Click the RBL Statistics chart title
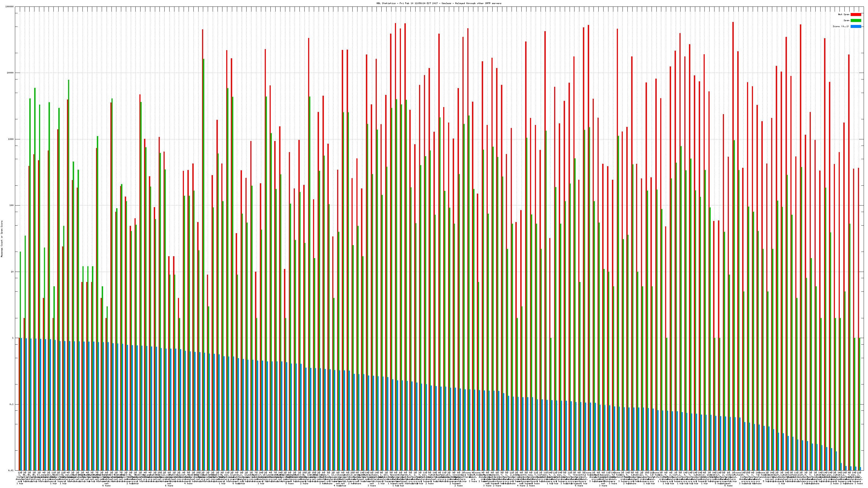868x488 pixels. tap(439, 3)
